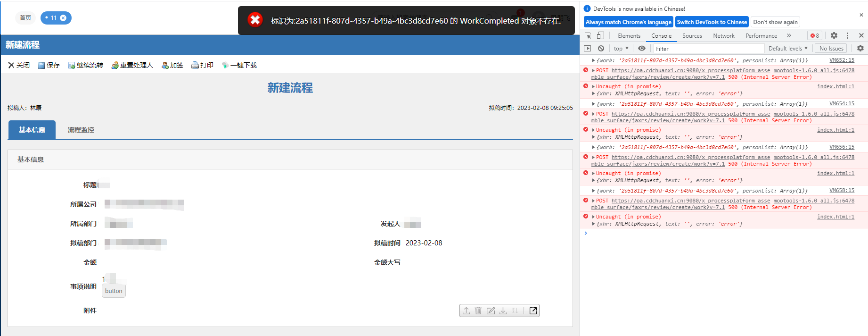
Task: Click Always match Chrome's language
Action: tap(628, 22)
